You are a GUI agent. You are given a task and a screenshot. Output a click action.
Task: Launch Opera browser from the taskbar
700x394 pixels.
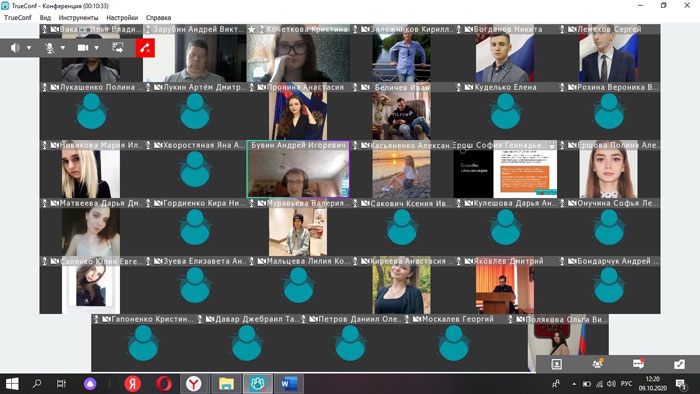163,383
